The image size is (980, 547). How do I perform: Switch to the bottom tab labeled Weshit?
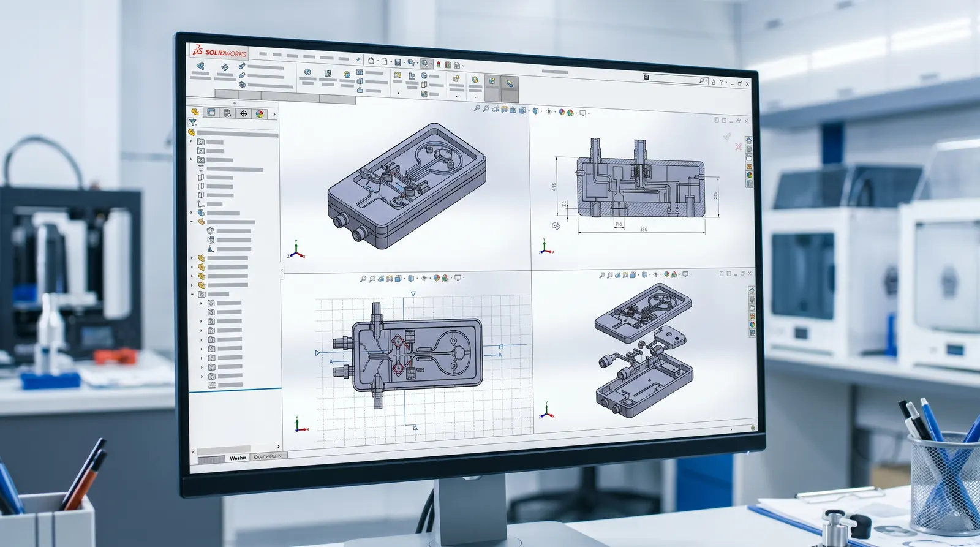click(238, 458)
